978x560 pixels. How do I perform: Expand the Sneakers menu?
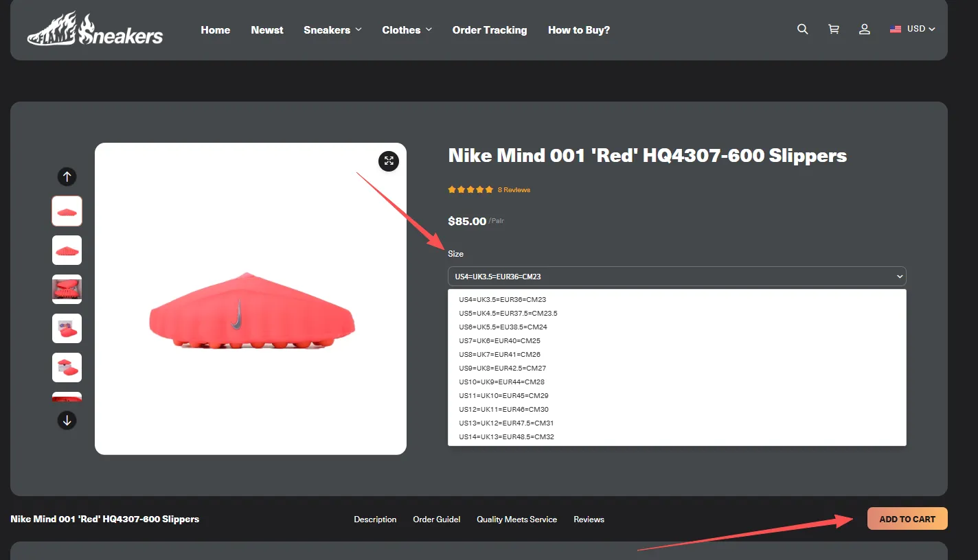[332, 30]
